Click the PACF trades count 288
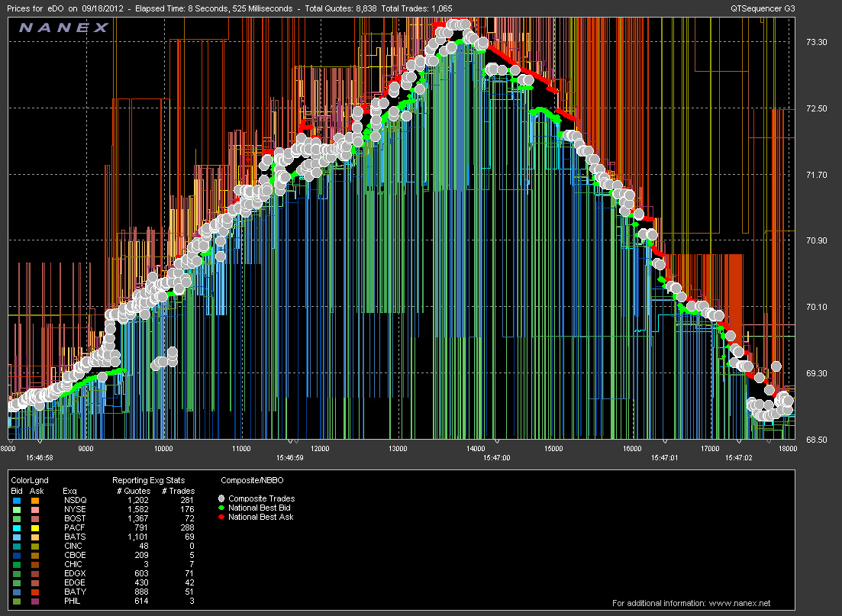This screenshot has height=616, width=842. coord(188,527)
